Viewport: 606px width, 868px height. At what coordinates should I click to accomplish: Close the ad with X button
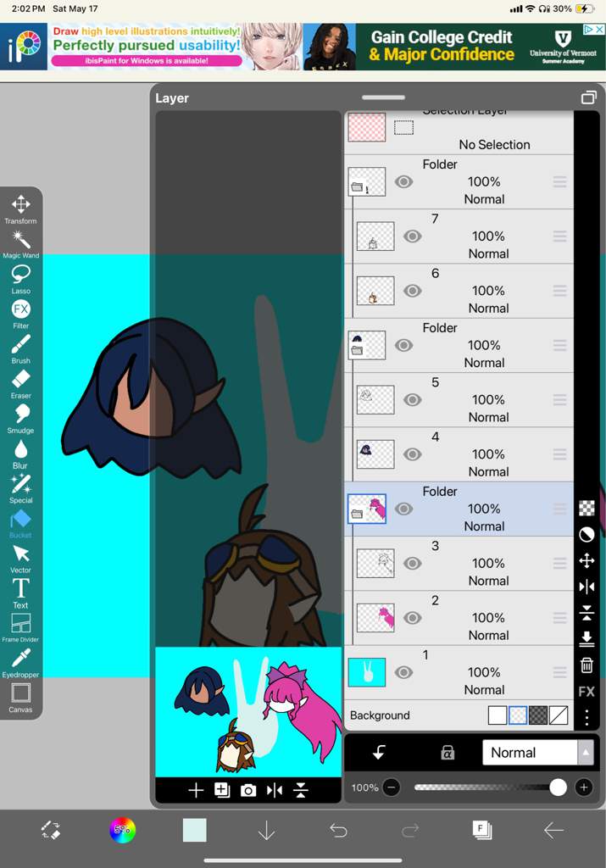599,30
